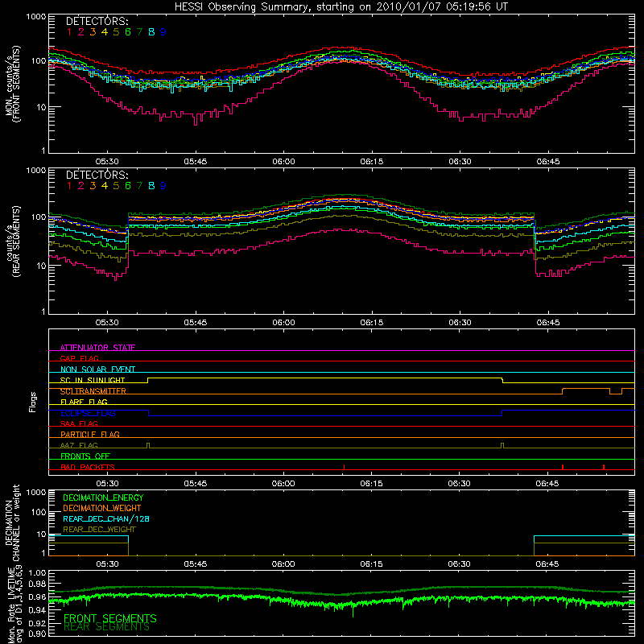
Task: Click REAR SEGMENTS legend in livetime plot
Action: (x=106, y=627)
